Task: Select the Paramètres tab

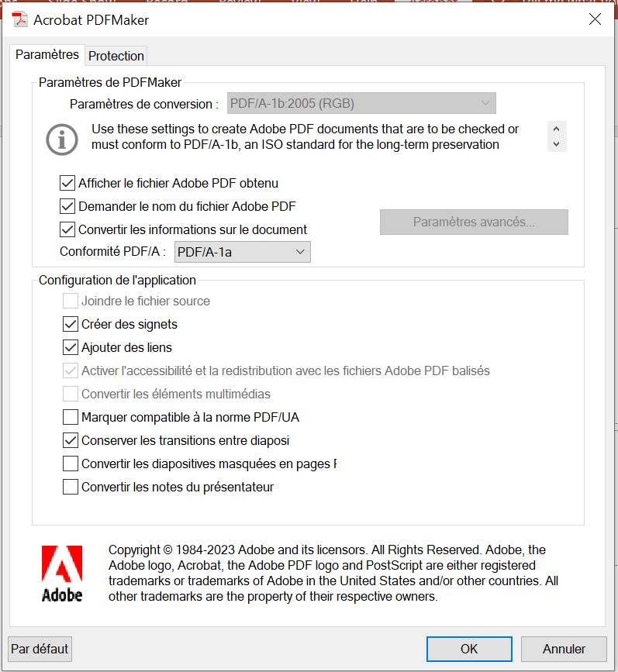Action: pyautogui.click(x=46, y=55)
